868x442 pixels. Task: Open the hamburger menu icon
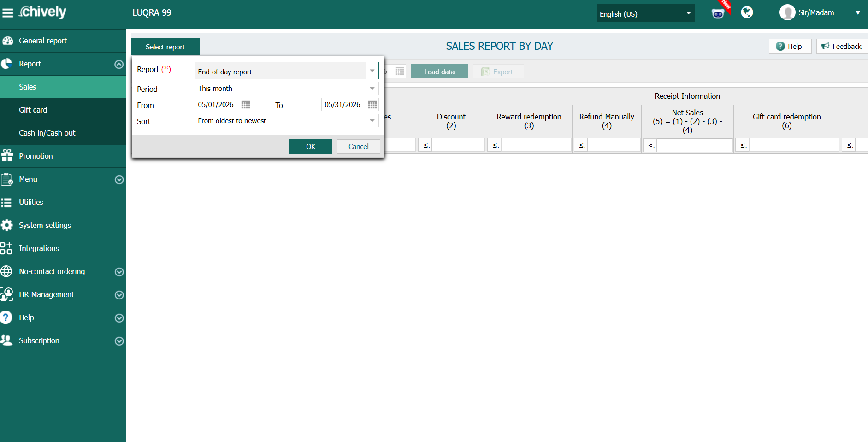point(7,13)
